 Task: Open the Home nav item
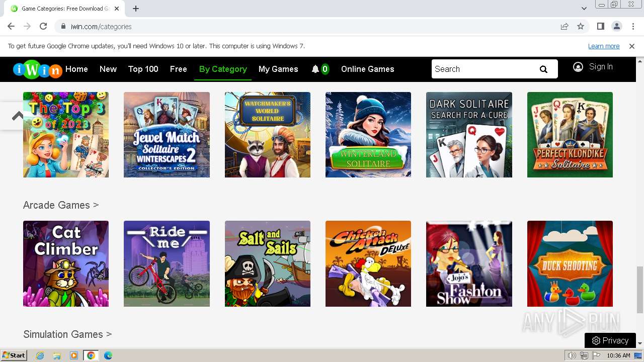point(76,69)
